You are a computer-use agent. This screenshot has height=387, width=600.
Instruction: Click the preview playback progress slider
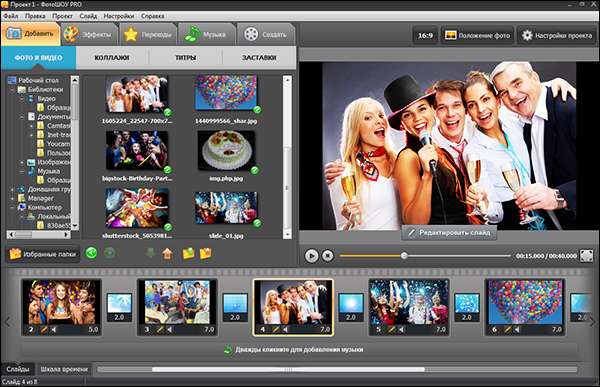click(x=425, y=256)
